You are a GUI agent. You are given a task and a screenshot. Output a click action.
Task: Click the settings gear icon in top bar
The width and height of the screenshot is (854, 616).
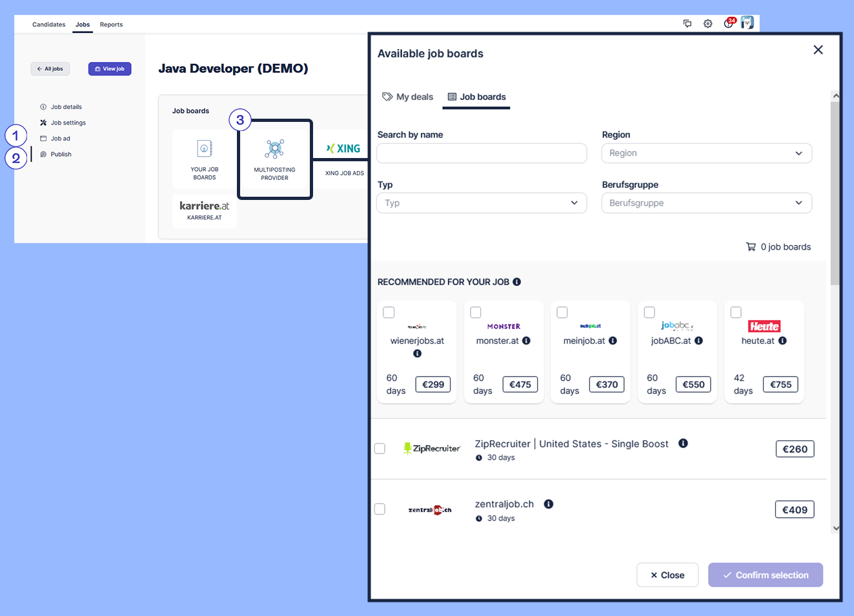pos(708,24)
